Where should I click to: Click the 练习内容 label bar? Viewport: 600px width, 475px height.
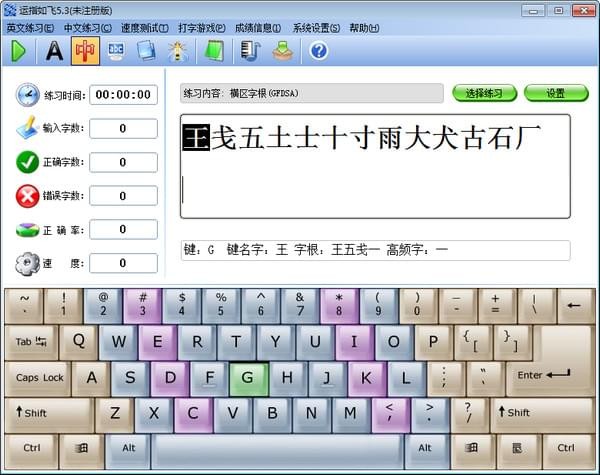(x=312, y=93)
